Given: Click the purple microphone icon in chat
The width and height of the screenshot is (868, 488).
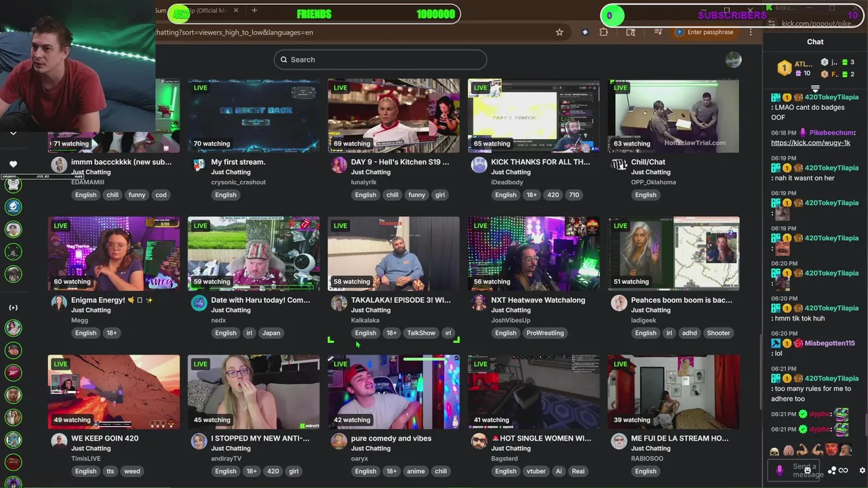Looking at the screenshot, I should [779, 469].
